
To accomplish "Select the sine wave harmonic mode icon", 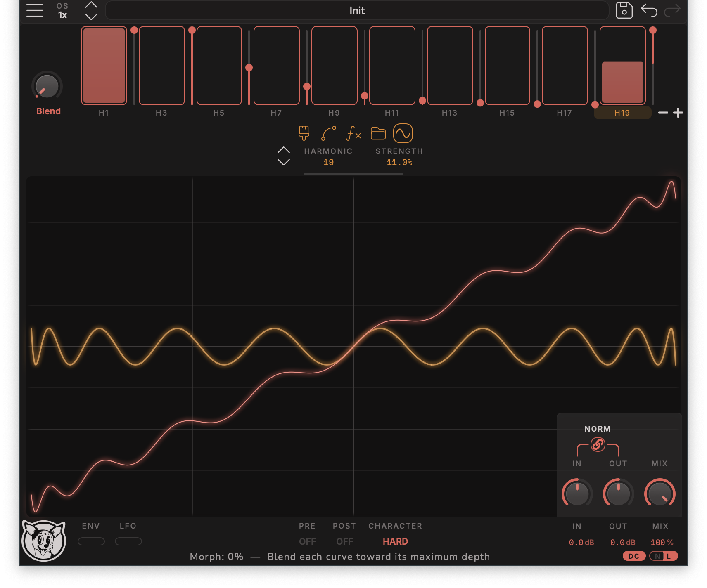I will click(x=403, y=133).
